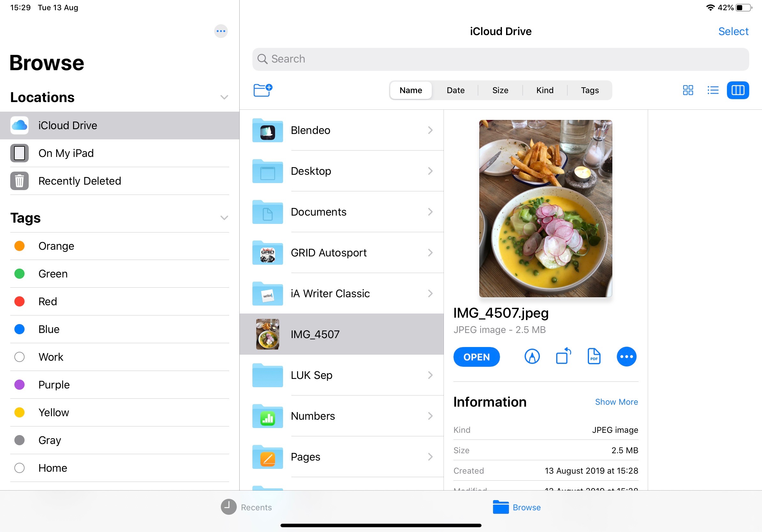Open On My iPad location

click(x=66, y=153)
